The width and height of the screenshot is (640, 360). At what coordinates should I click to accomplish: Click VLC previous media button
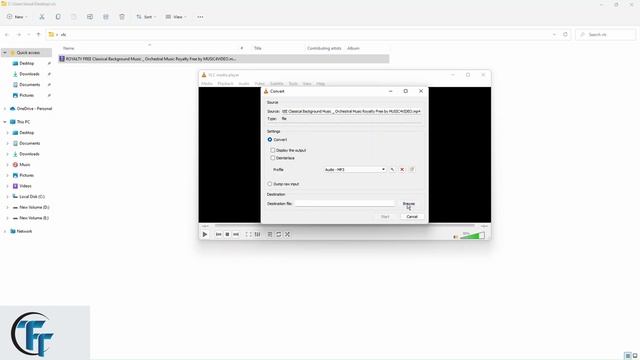[218, 234]
